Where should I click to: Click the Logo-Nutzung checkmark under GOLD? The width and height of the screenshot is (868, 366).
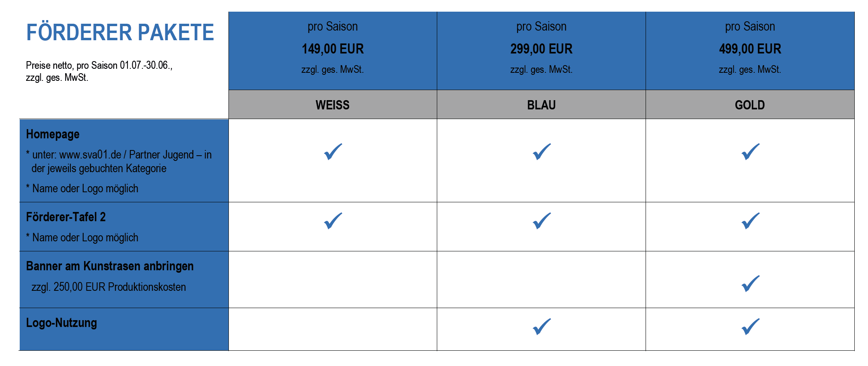pos(751,327)
